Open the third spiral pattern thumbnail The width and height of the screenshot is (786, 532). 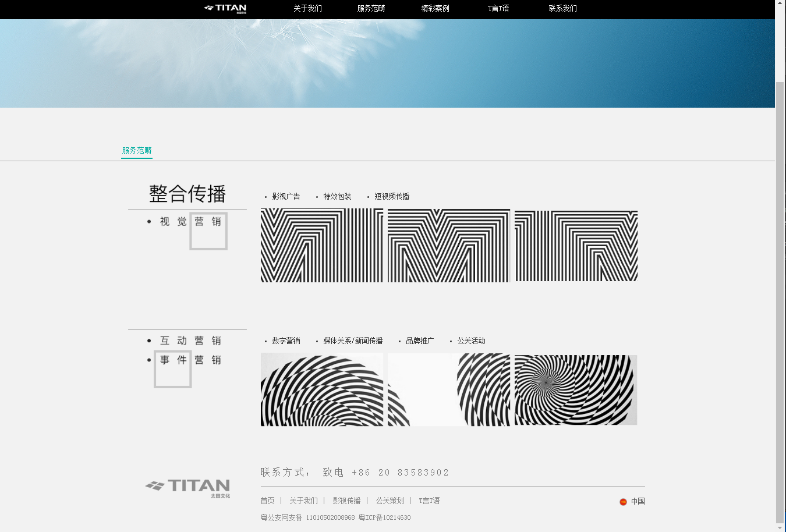(576, 390)
